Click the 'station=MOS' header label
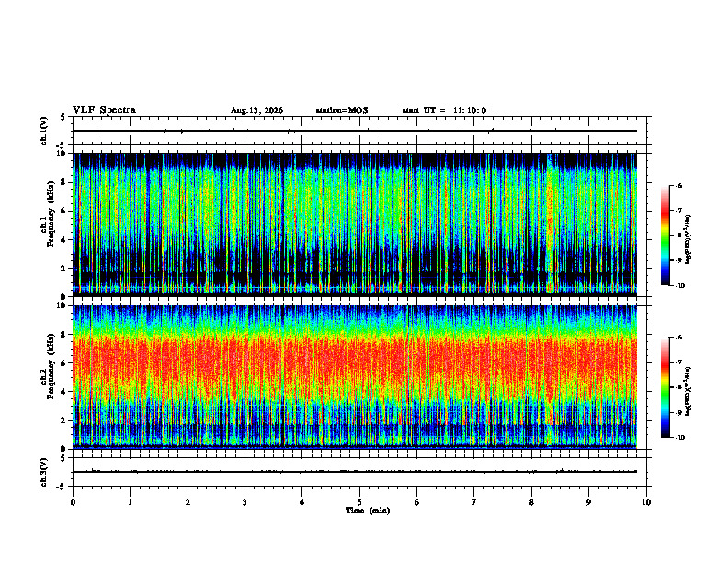The width and height of the screenshot is (728, 563). click(342, 110)
